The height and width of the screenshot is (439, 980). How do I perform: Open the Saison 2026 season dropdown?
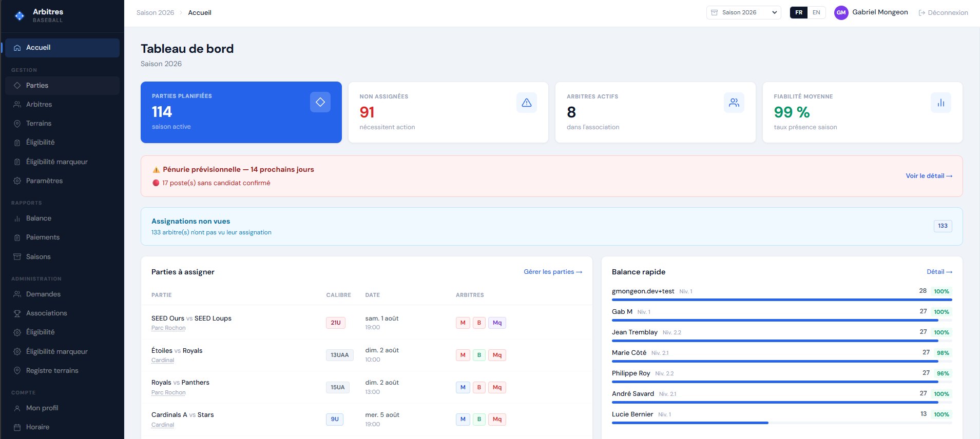(744, 13)
